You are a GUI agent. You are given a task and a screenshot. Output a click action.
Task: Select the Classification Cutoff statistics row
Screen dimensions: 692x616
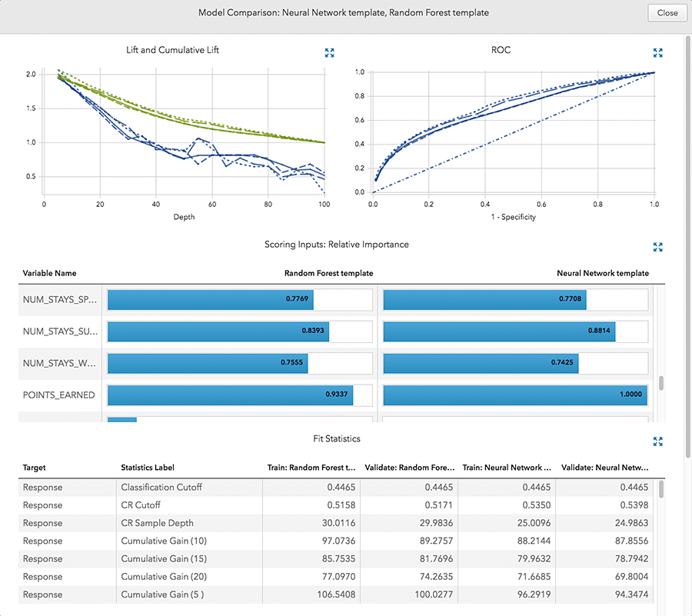tap(160, 488)
